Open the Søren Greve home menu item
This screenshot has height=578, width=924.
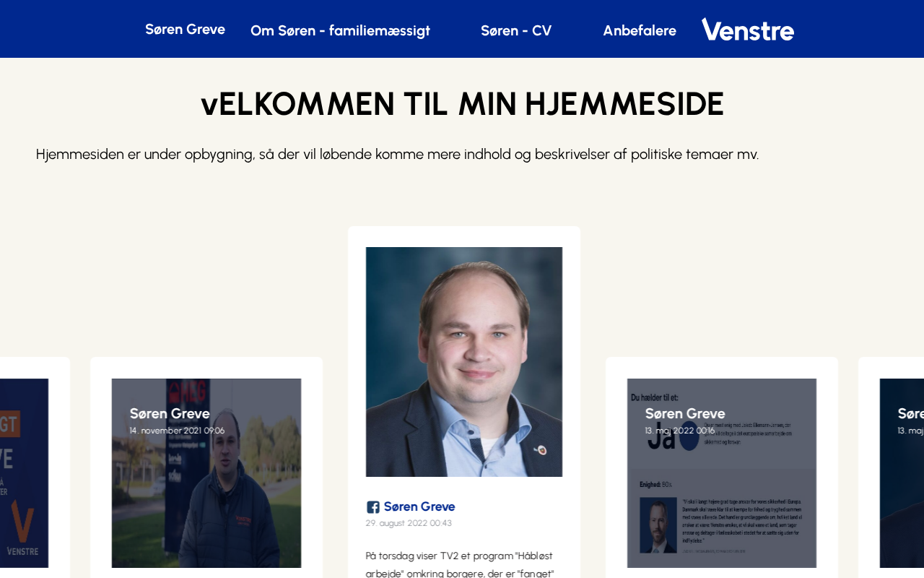tap(185, 29)
